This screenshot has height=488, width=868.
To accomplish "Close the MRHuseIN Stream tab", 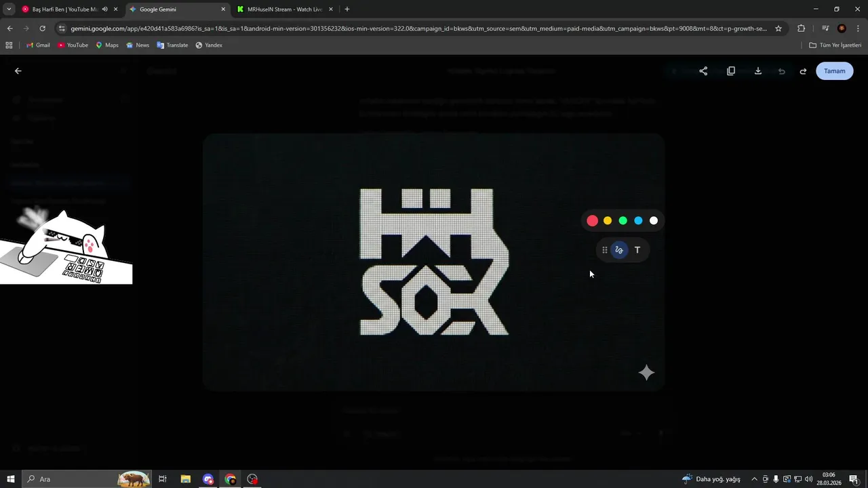I will click(331, 9).
